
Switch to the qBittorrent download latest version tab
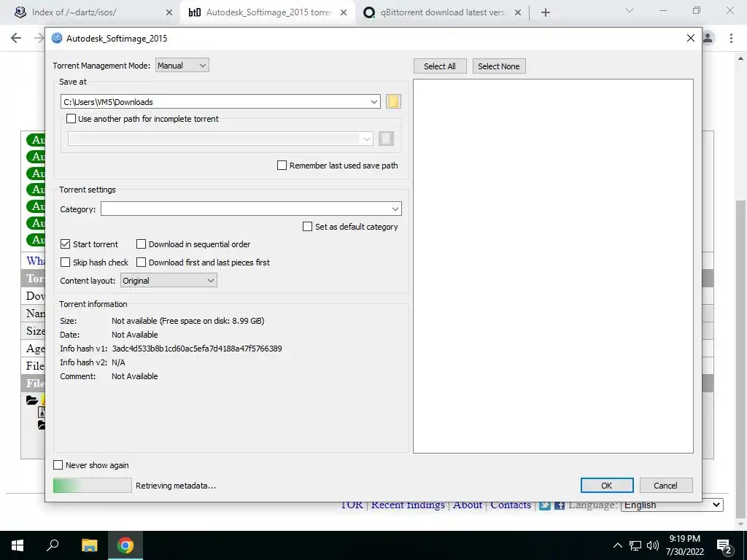click(442, 13)
